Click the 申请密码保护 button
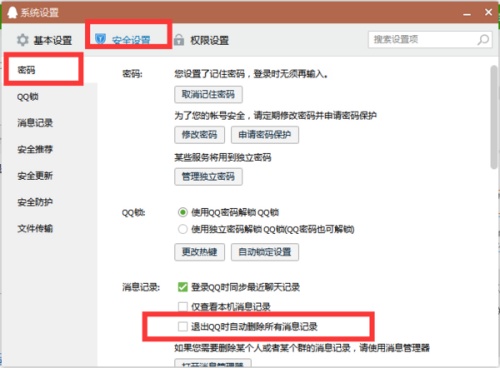The width and height of the screenshot is (500, 368). pos(265,135)
